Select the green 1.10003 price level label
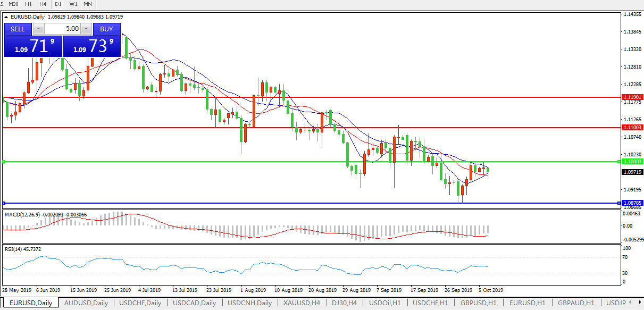Screen dimensions: 644x310 click(632, 161)
